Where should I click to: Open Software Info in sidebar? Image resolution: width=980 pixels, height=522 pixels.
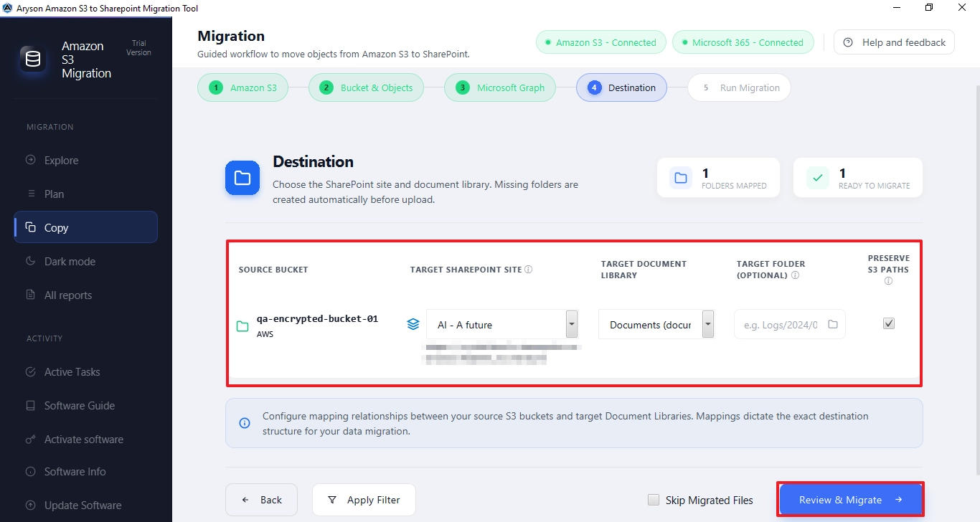(x=85, y=471)
